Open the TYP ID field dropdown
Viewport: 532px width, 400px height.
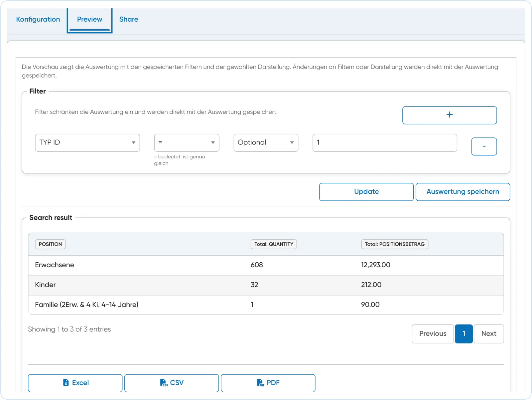click(87, 143)
